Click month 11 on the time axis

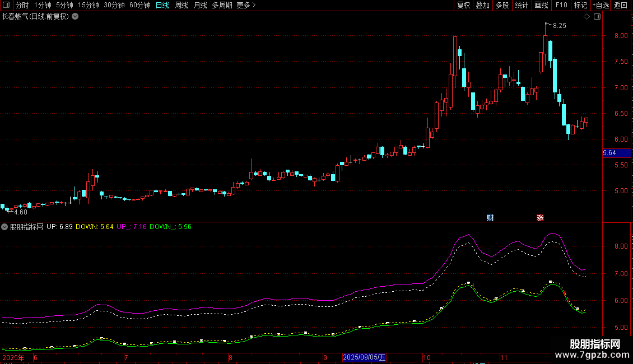coord(504,357)
